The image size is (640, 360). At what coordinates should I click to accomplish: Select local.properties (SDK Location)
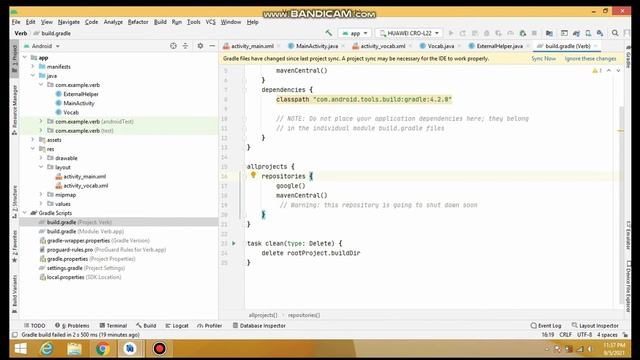point(80,277)
